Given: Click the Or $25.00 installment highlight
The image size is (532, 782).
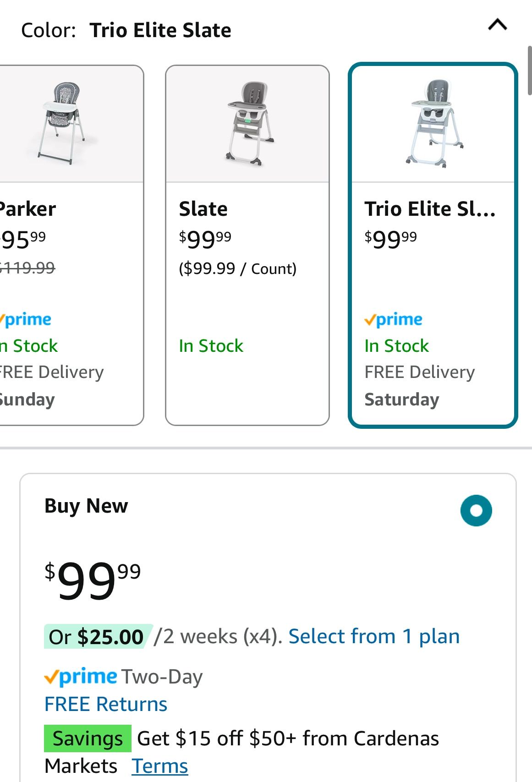Looking at the screenshot, I should [x=96, y=637].
